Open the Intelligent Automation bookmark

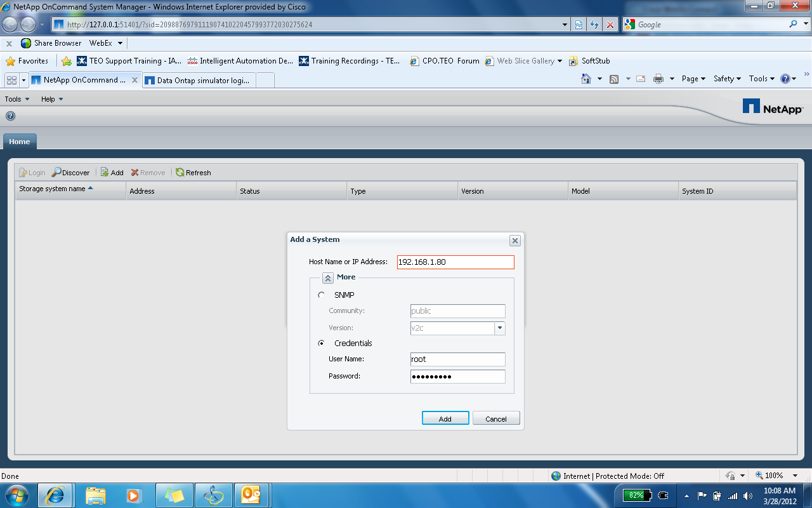click(240, 61)
